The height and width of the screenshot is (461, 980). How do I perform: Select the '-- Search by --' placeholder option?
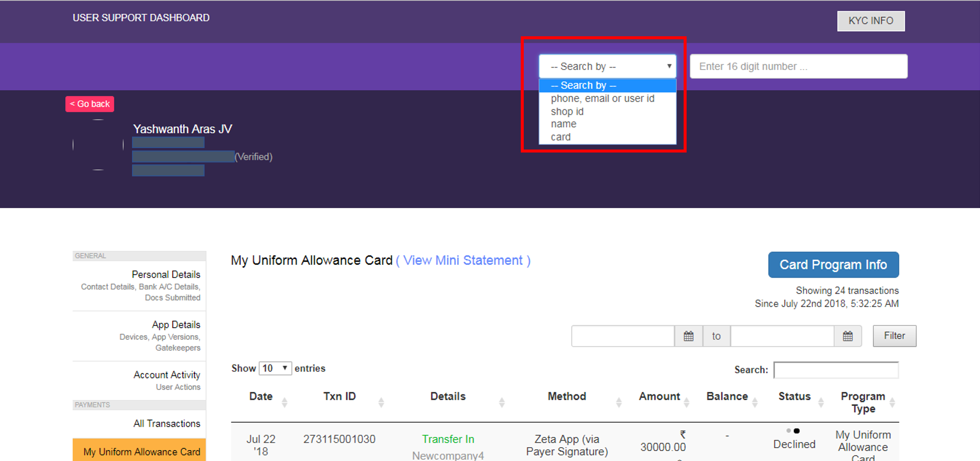tap(608, 85)
